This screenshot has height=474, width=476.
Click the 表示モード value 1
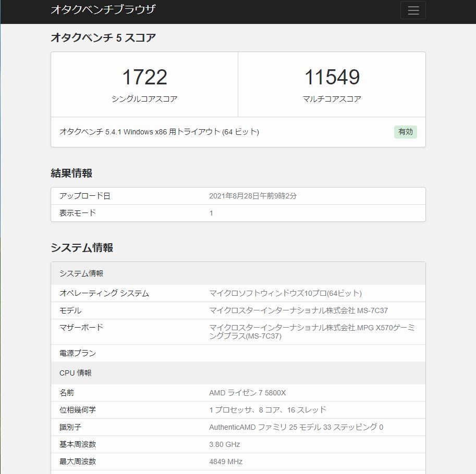coord(211,213)
